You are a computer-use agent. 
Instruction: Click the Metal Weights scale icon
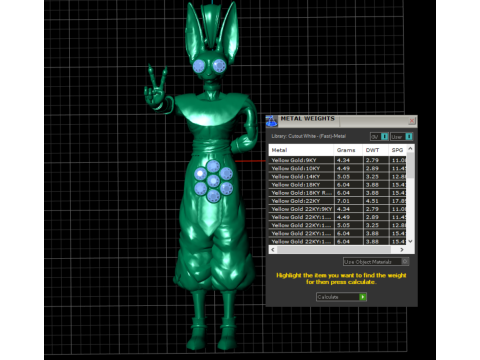point(272,121)
